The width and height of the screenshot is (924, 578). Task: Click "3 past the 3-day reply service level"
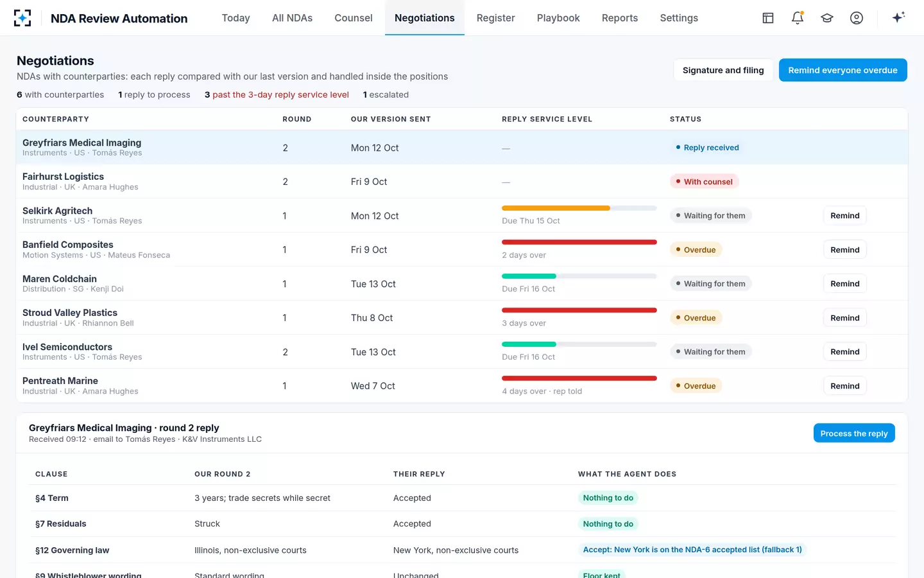(277, 95)
